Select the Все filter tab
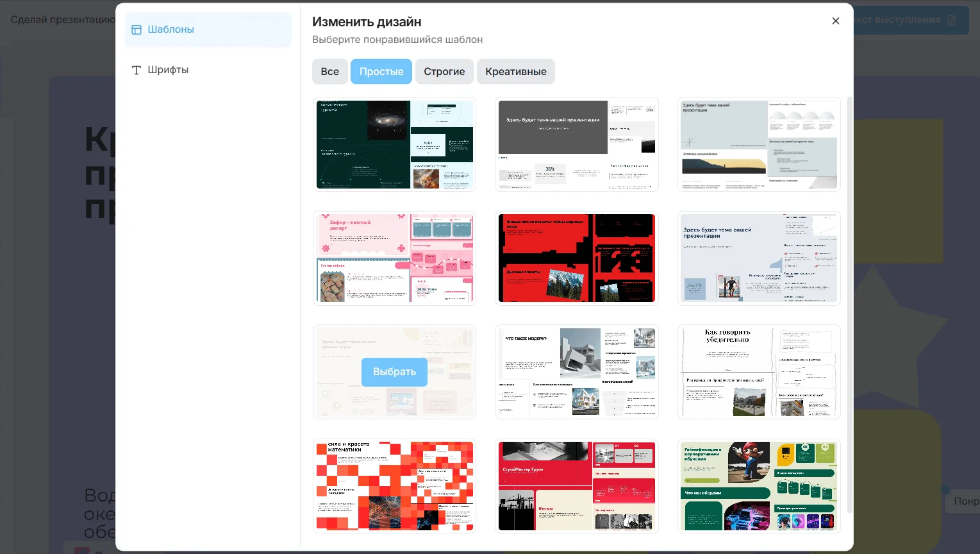 coord(329,72)
